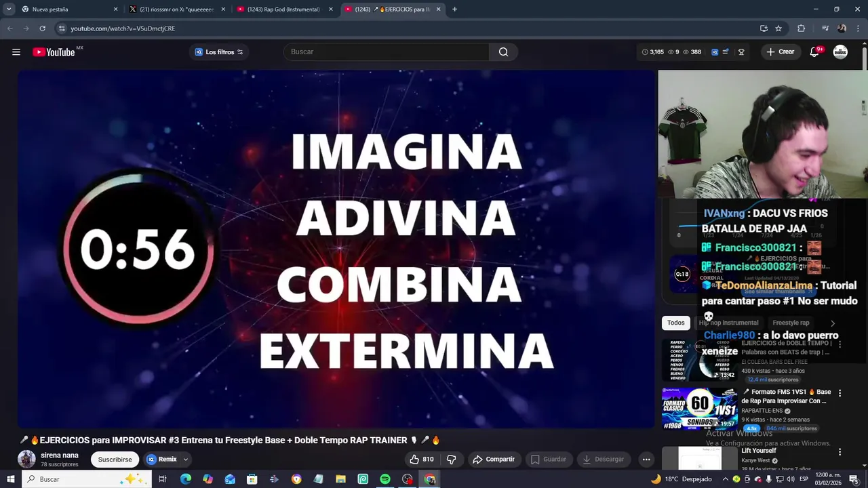Select the Todos filter chip
This screenshot has width=868, height=488.
[x=675, y=323]
